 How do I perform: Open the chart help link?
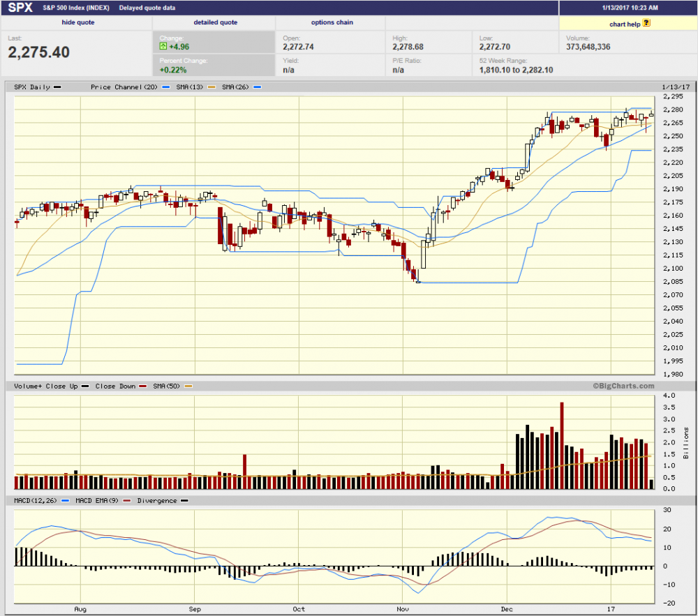(625, 23)
